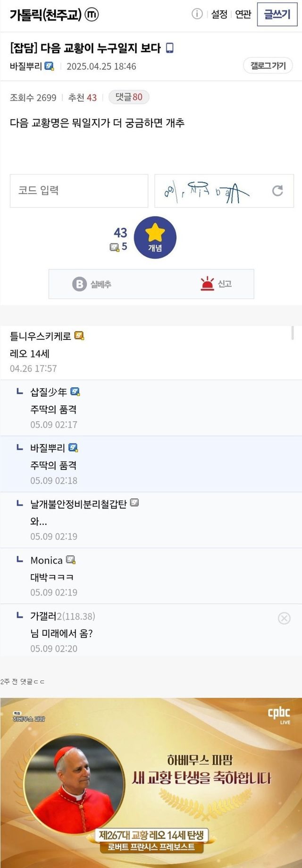Click 바질뿌리 author gallog badge icon
Viewport: 302px width, 868px height.
49,66
